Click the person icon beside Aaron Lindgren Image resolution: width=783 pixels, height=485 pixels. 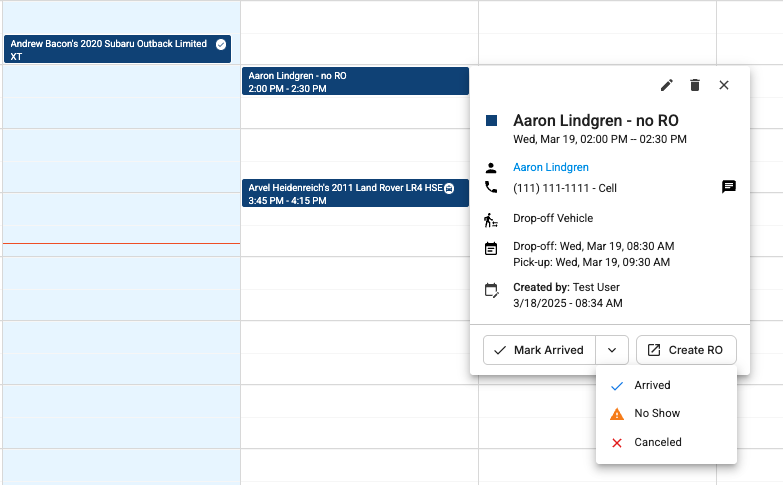(x=491, y=168)
